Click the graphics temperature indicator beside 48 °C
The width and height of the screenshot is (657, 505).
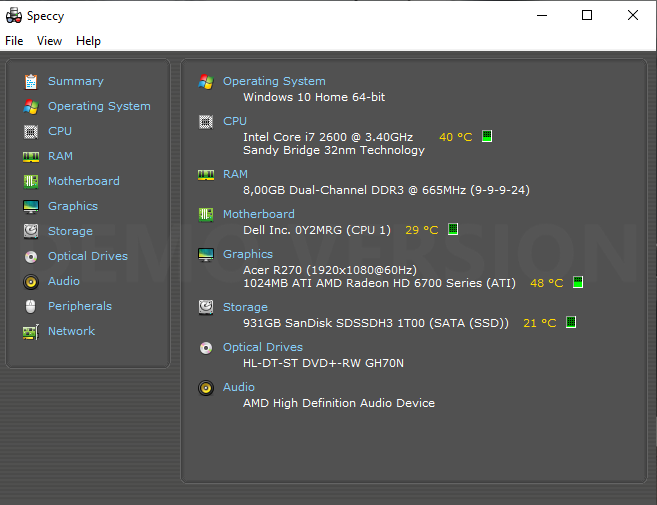click(578, 283)
